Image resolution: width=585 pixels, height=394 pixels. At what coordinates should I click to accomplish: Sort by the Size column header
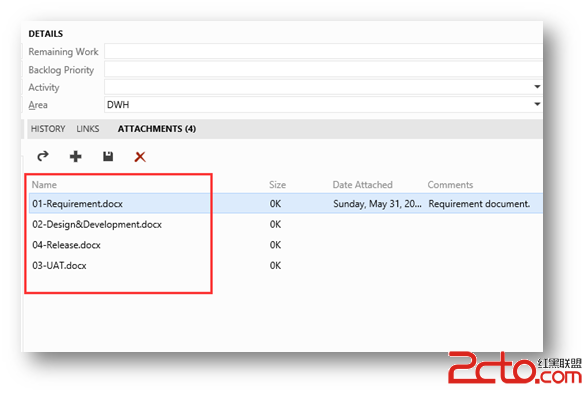click(278, 185)
